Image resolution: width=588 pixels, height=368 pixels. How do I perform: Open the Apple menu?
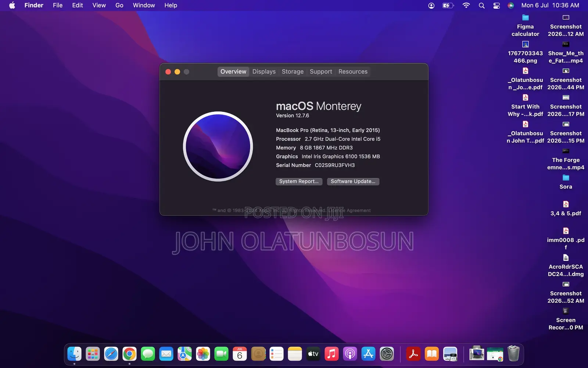(x=12, y=5)
